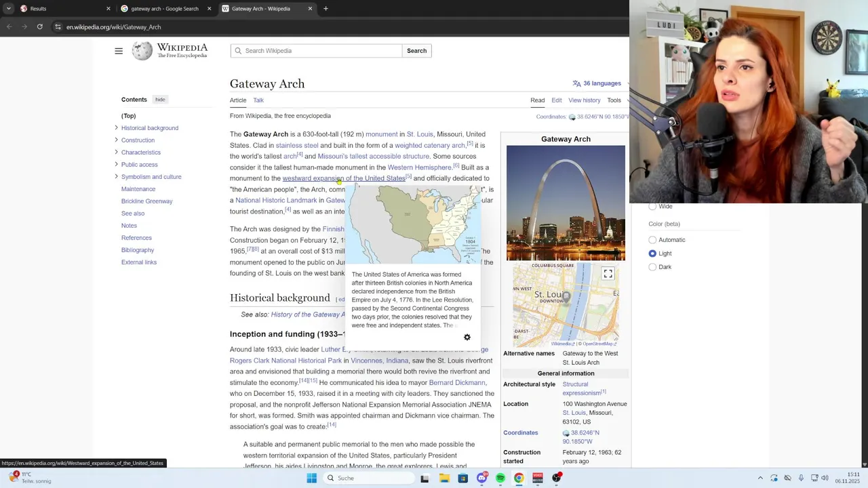The width and height of the screenshot is (868, 488).
Task: Open the Structural expressionism link
Action: tap(581, 388)
